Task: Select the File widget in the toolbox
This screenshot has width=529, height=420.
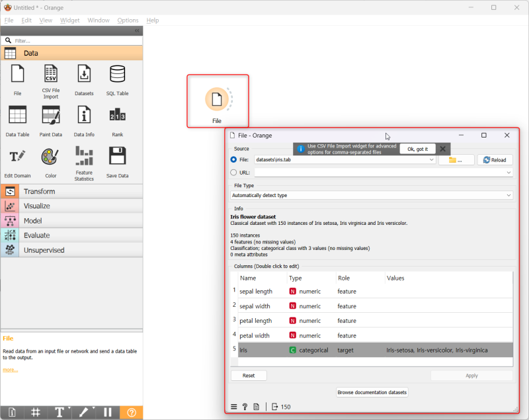Action: coord(18,80)
